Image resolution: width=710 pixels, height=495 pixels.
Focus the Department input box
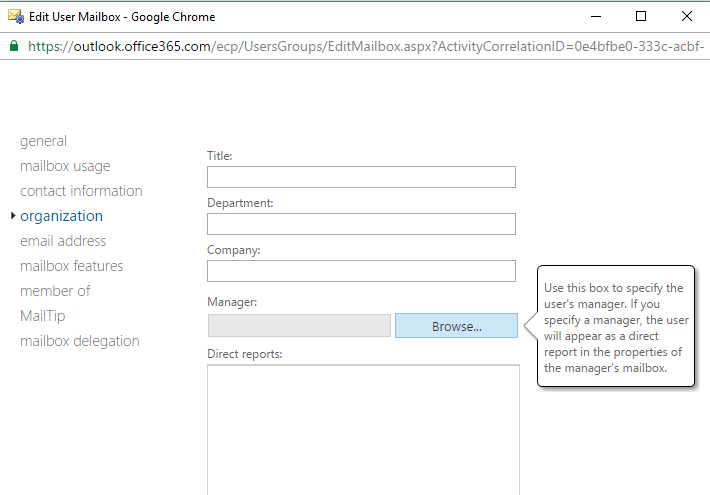pos(361,224)
